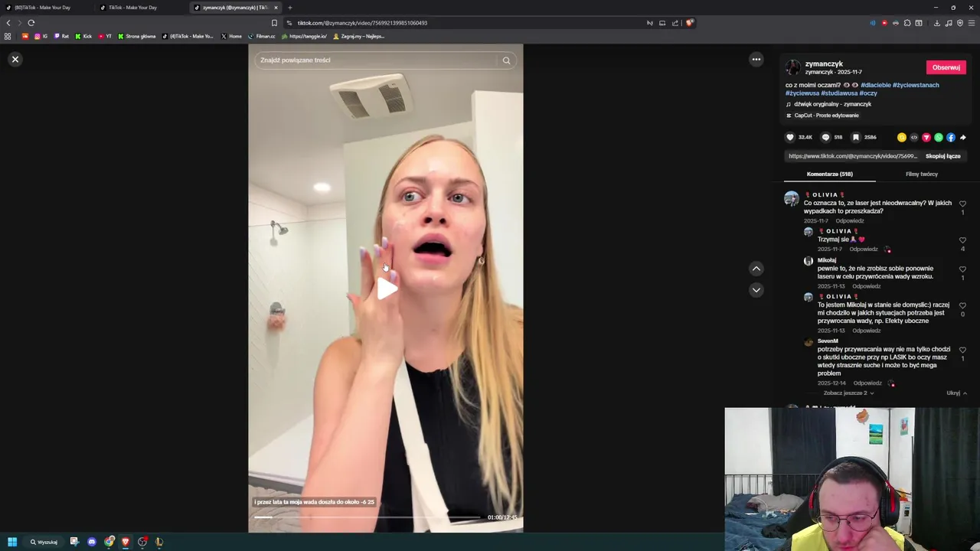Reply to OLIVIA's first comment via Odpowiedz
Screen dimensions: 980x551
tap(849, 221)
